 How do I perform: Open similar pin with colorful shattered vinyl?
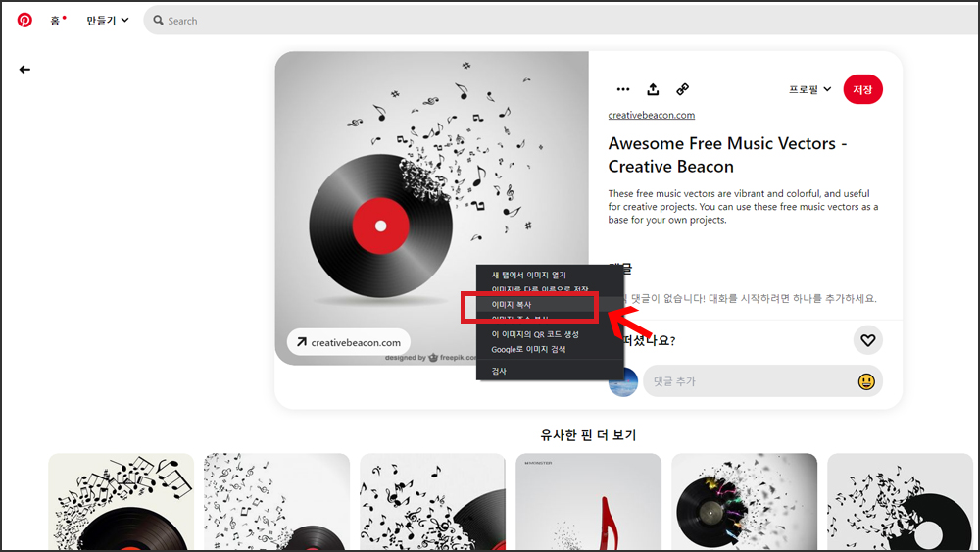tap(745, 501)
